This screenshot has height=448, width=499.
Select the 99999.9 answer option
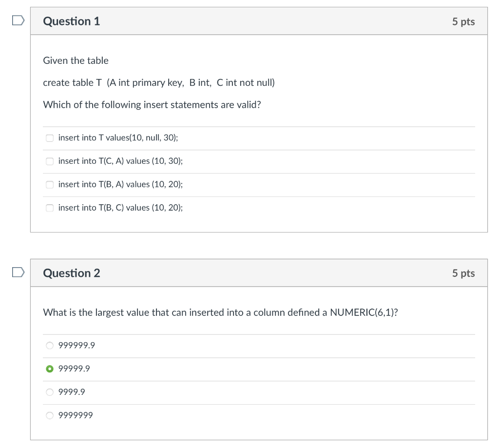point(49,369)
